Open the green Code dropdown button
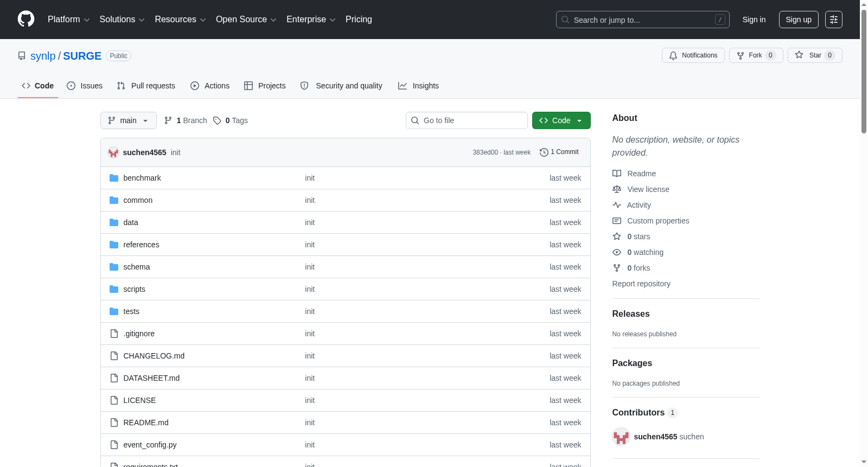Screen dimensions: 868x467 [561, 120]
